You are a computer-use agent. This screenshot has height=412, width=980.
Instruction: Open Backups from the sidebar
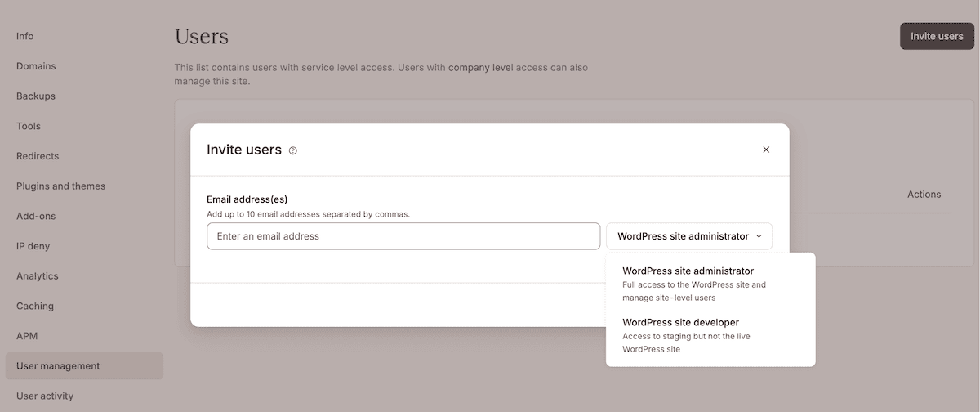(x=36, y=96)
